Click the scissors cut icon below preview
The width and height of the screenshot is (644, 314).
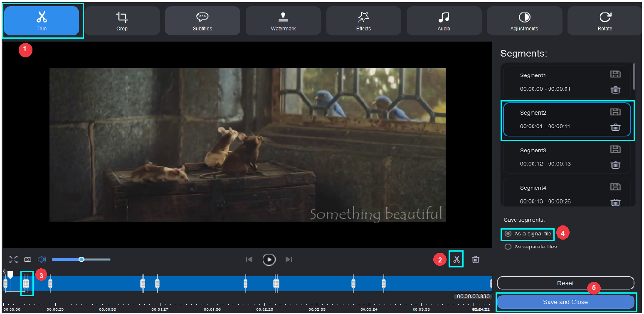(x=456, y=260)
